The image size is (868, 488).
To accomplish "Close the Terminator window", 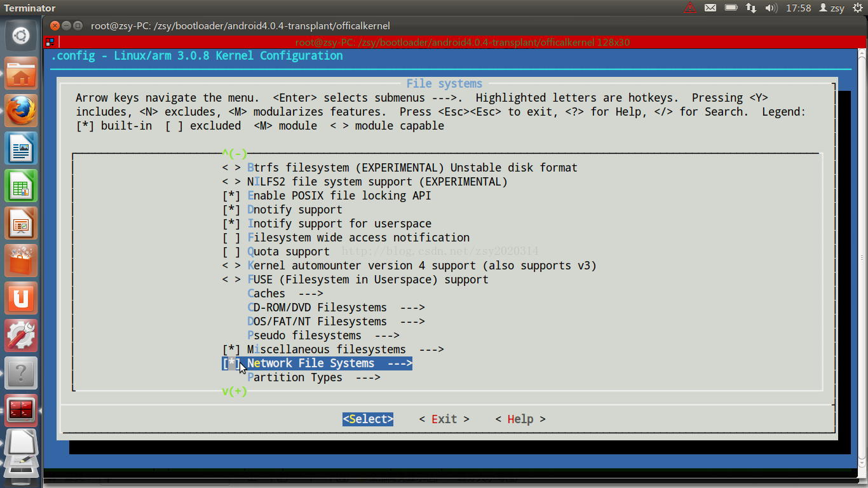I will 55,26.
